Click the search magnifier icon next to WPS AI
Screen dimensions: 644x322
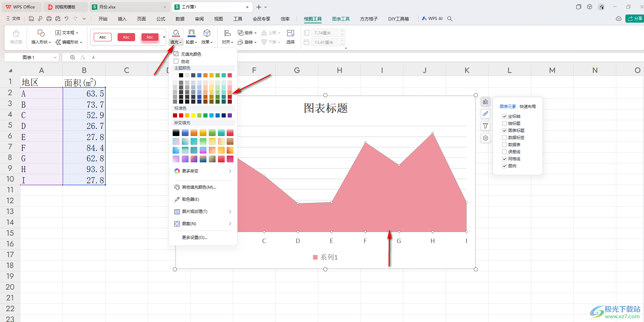450,19
